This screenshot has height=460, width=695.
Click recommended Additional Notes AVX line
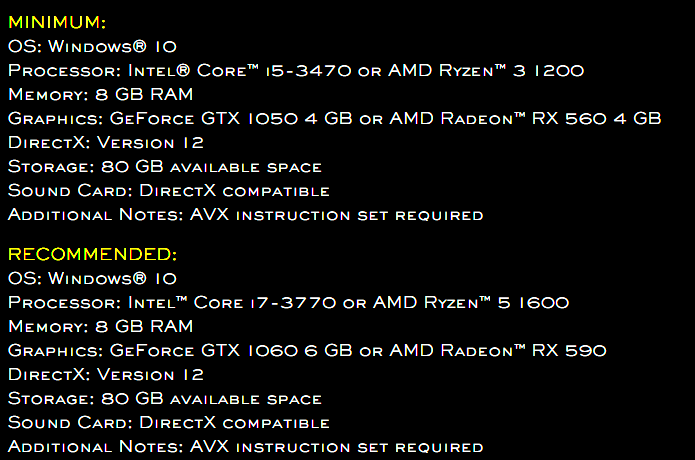[246, 447]
